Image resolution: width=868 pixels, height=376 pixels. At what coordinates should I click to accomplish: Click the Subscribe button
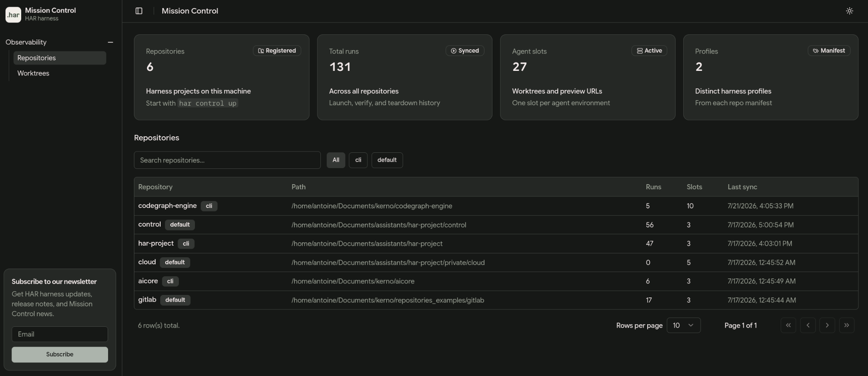click(x=60, y=355)
